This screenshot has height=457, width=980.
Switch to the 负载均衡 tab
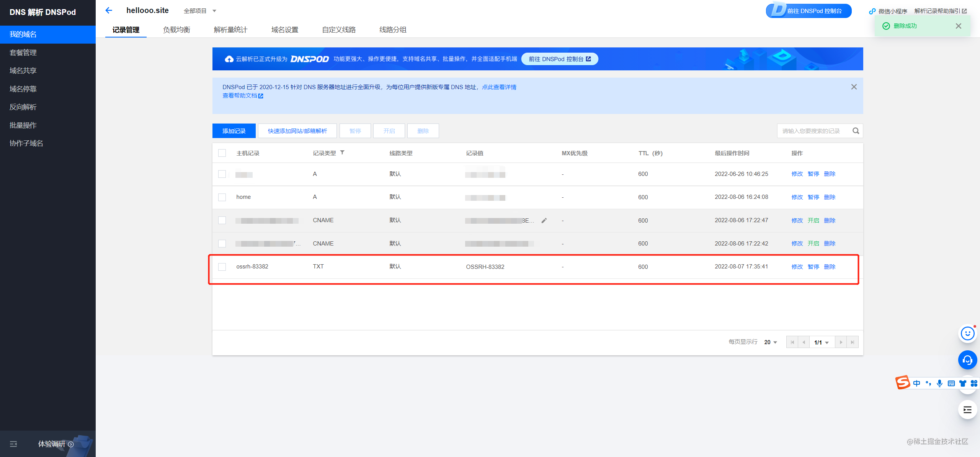click(x=176, y=30)
